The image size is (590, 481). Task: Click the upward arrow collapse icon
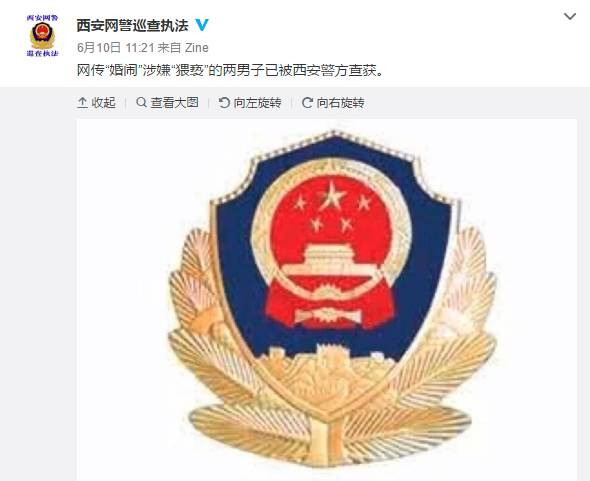82,102
